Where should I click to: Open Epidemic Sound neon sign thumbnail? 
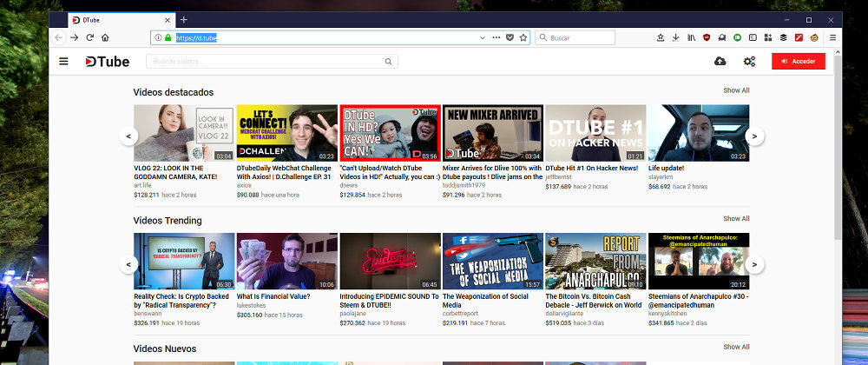click(x=391, y=262)
